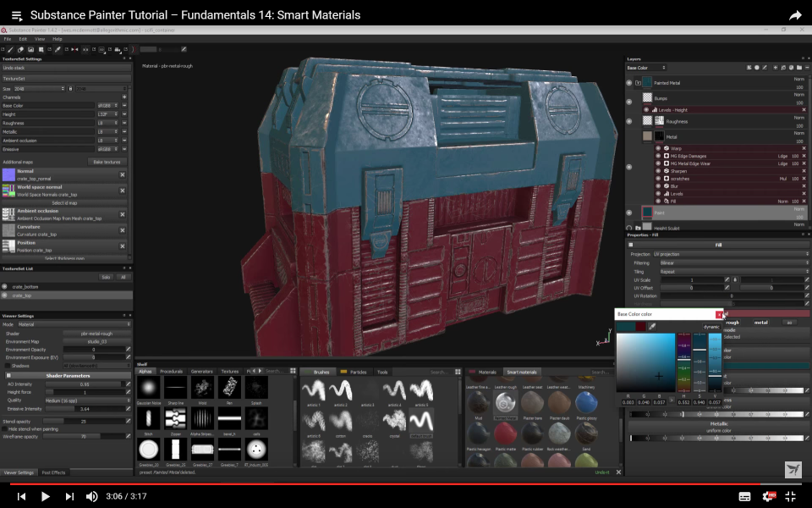Screen dimensions: 812x508
Task: Toggle the Symmetry mirror tool
Action: (x=74, y=49)
